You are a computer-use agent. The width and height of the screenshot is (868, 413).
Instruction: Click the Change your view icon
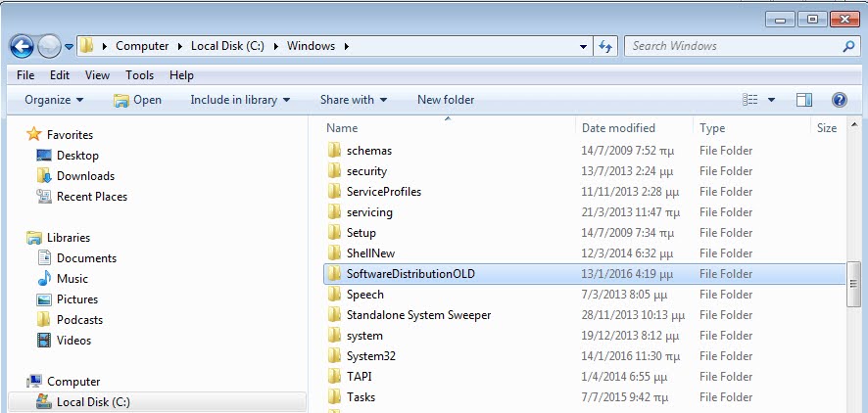pos(749,100)
